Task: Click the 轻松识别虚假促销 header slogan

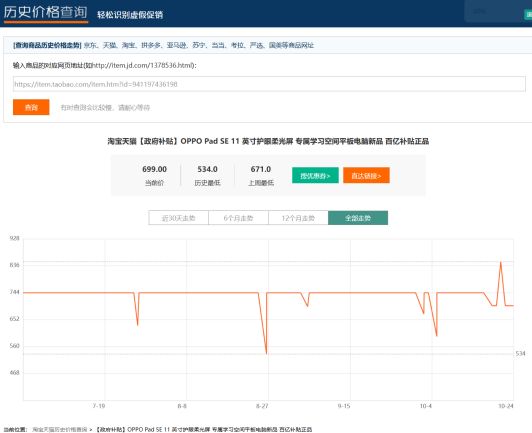Action: [x=130, y=15]
